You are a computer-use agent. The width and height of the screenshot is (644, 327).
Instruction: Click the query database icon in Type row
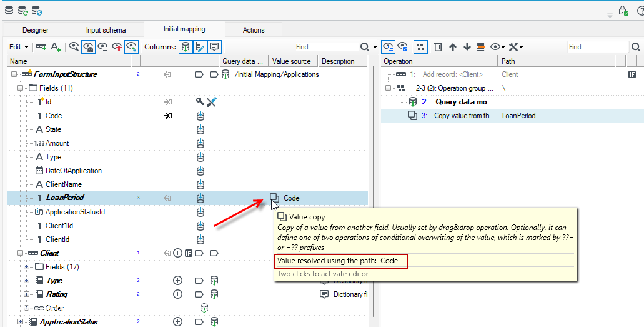pyautogui.click(x=214, y=281)
